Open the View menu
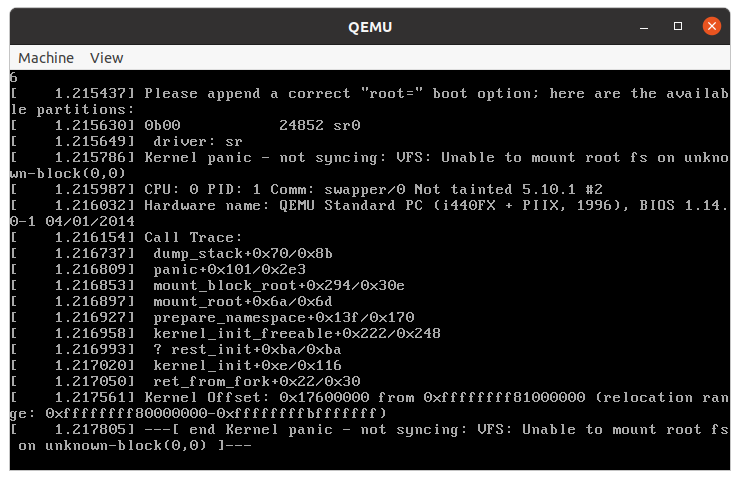740x480 pixels. (107, 58)
